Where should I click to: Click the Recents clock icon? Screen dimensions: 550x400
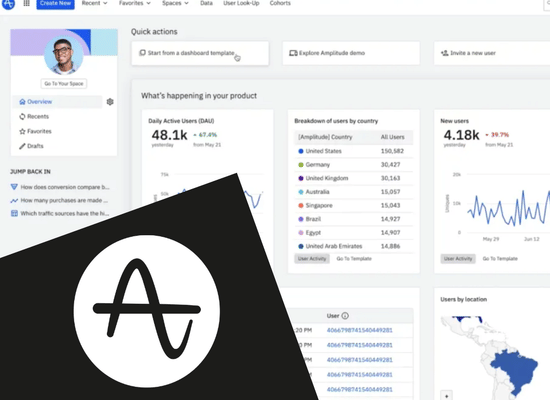click(22, 116)
